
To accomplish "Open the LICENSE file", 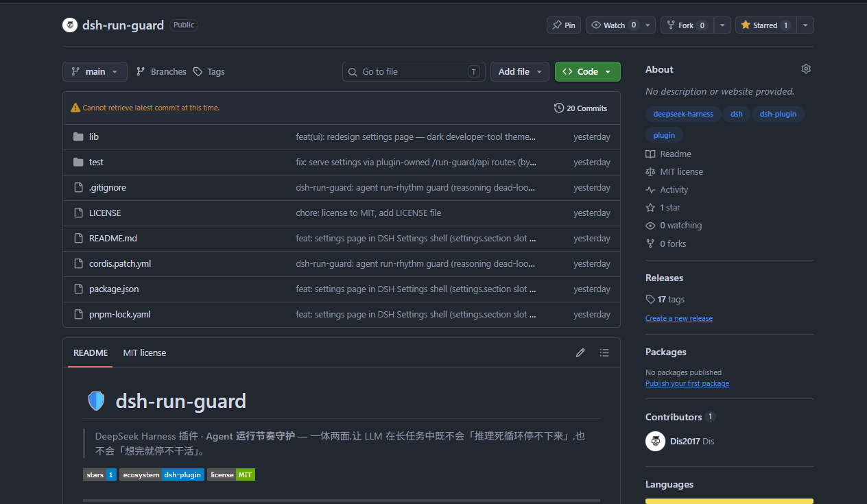I will coord(105,213).
